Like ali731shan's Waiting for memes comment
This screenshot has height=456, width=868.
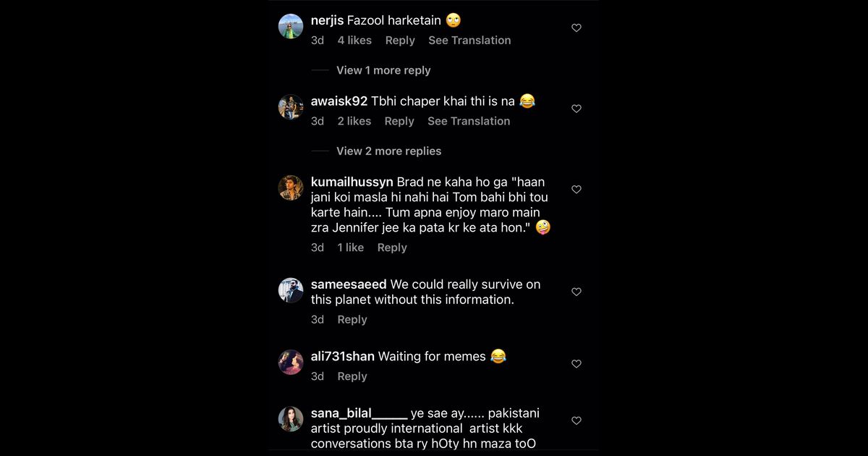[576, 363]
